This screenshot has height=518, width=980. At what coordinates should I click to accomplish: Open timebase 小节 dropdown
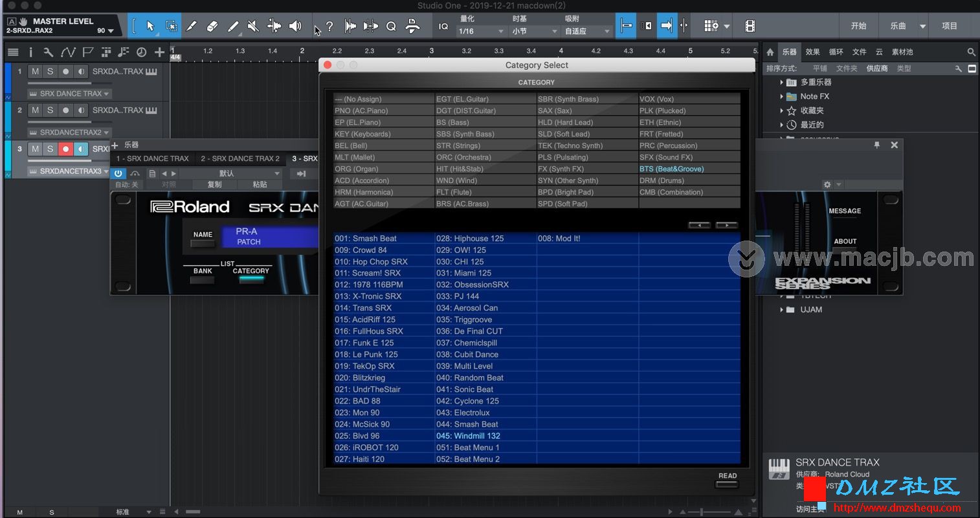(535, 31)
